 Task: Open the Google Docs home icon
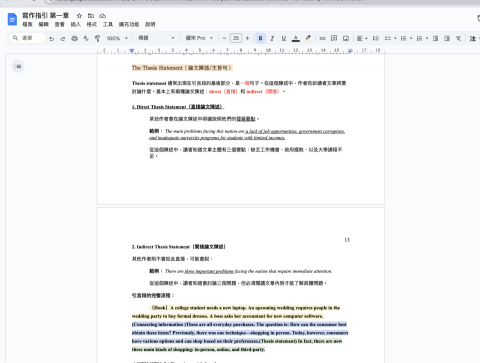coord(12,19)
